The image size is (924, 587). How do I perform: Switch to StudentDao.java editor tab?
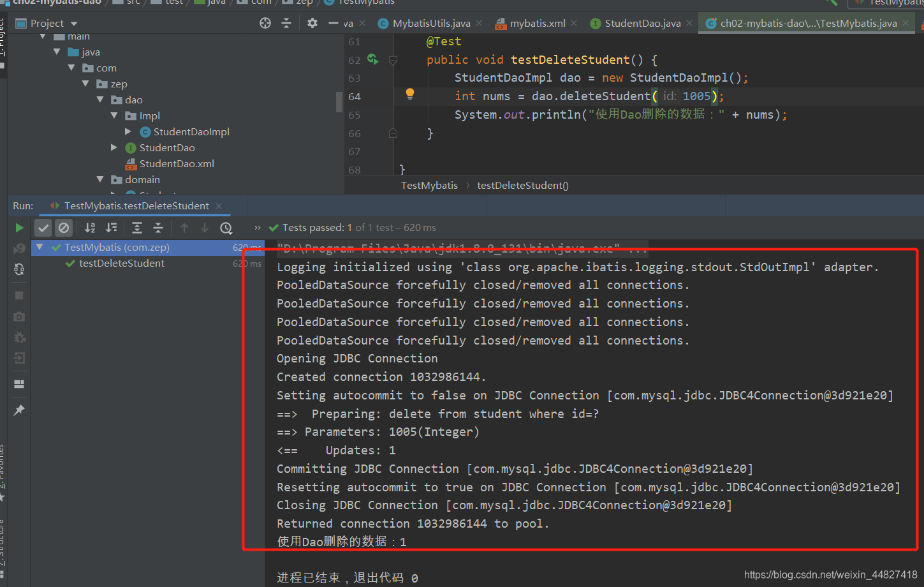point(643,24)
